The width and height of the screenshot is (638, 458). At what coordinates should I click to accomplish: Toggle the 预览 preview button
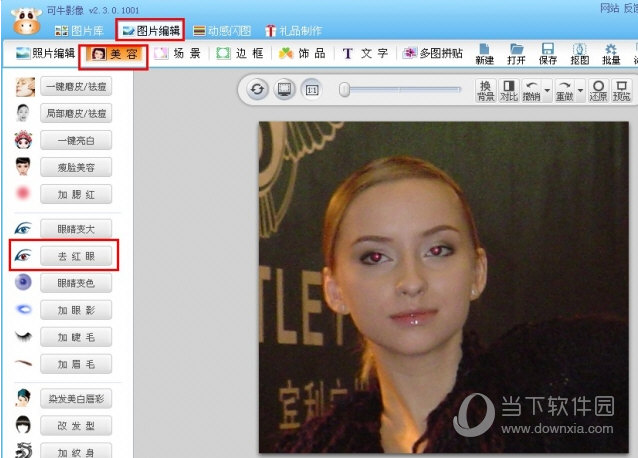point(622,90)
